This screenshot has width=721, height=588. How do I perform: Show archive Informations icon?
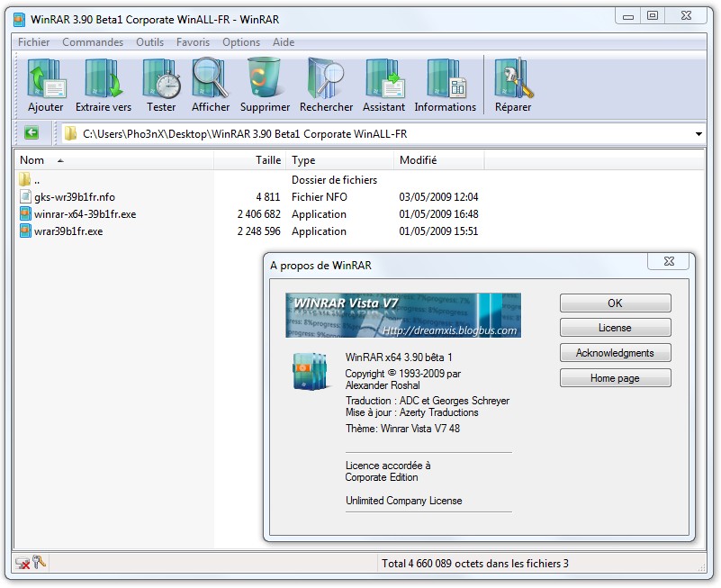(x=445, y=80)
